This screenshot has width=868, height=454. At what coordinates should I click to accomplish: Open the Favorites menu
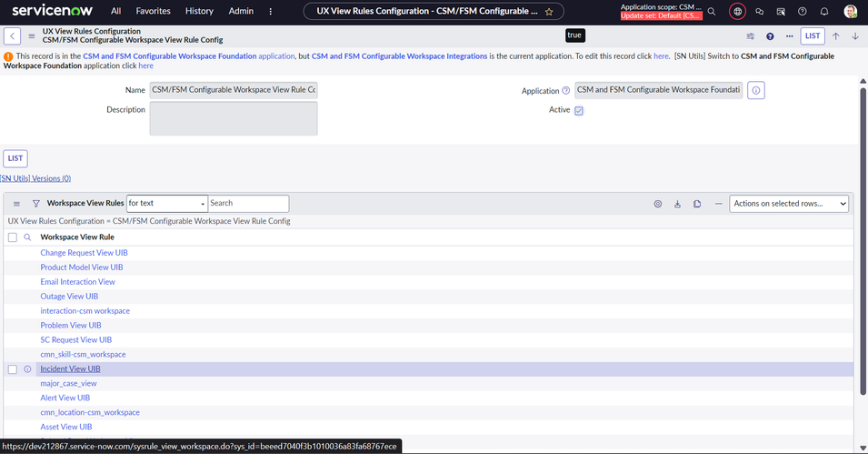(x=154, y=11)
